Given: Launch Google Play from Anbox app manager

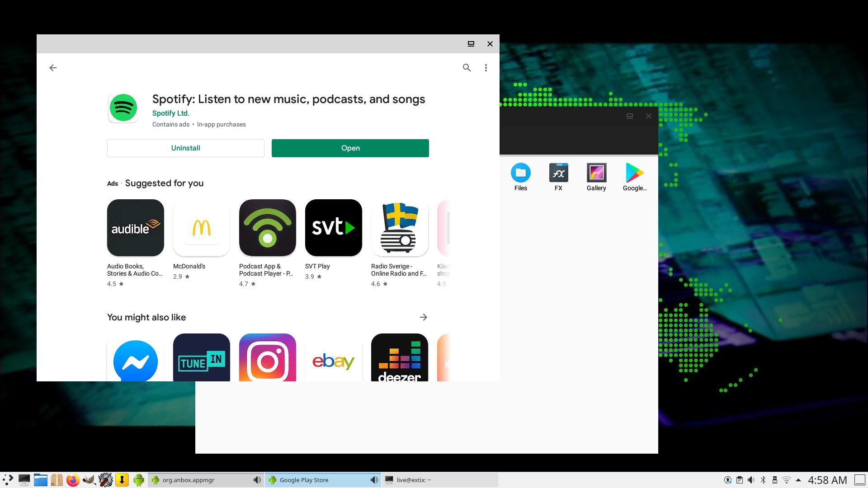Looking at the screenshot, I should pyautogui.click(x=635, y=177).
